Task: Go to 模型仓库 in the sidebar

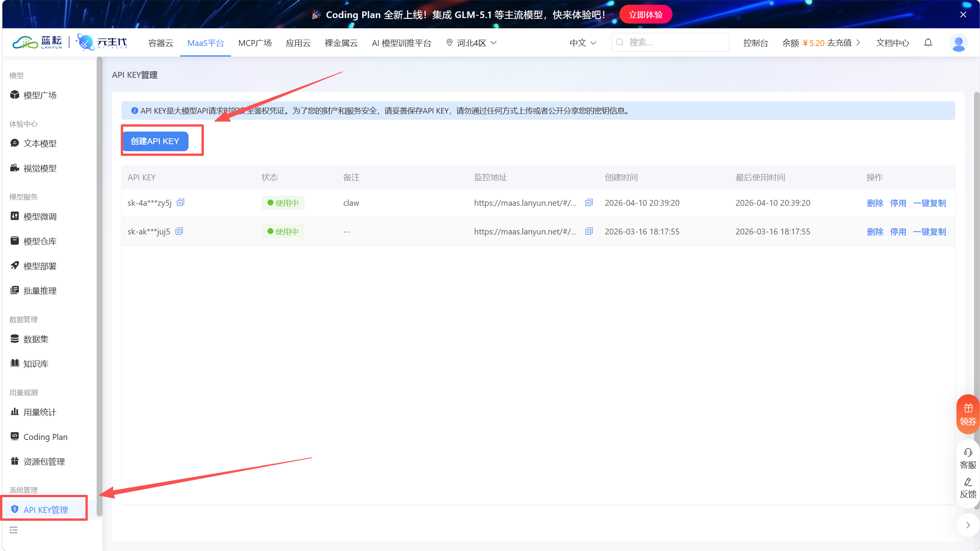Action: point(33,241)
